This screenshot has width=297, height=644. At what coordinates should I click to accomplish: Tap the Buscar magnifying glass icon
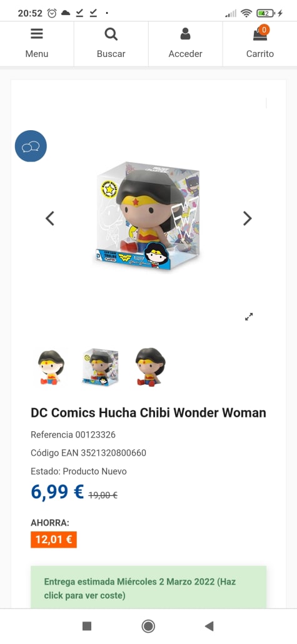(x=111, y=34)
